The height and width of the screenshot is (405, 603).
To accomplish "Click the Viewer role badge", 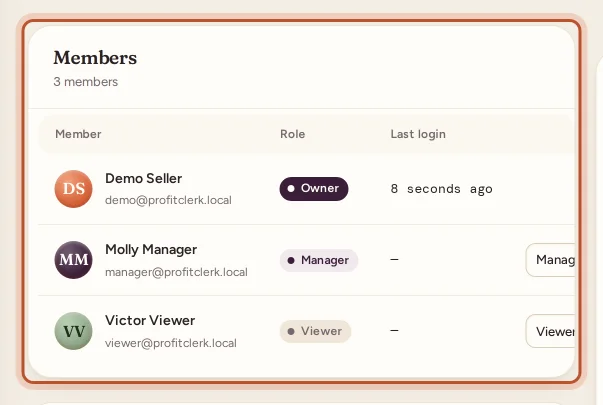I will [x=315, y=331].
